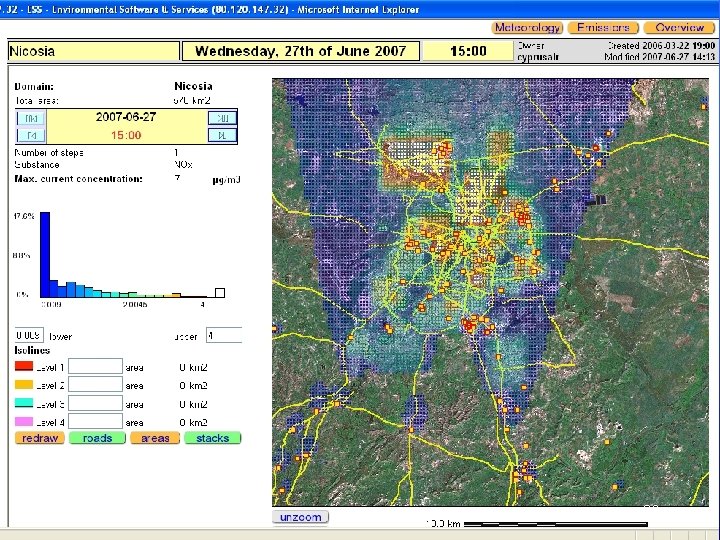Click the tallest blue histogram bar
720x540 pixels.
point(44,255)
